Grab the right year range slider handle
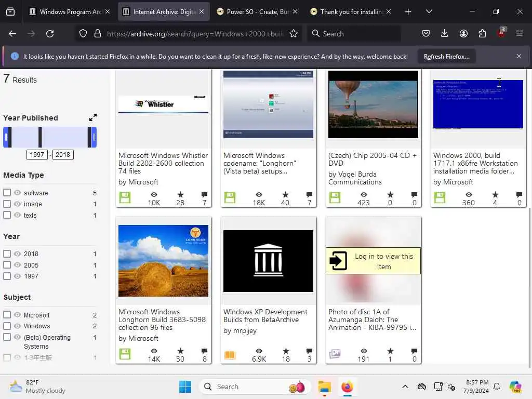 [94, 137]
